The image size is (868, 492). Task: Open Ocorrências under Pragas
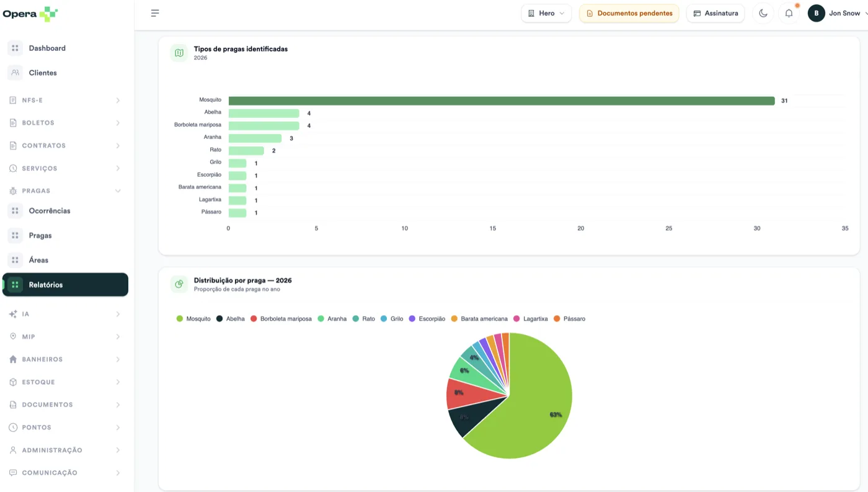pyautogui.click(x=66, y=211)
